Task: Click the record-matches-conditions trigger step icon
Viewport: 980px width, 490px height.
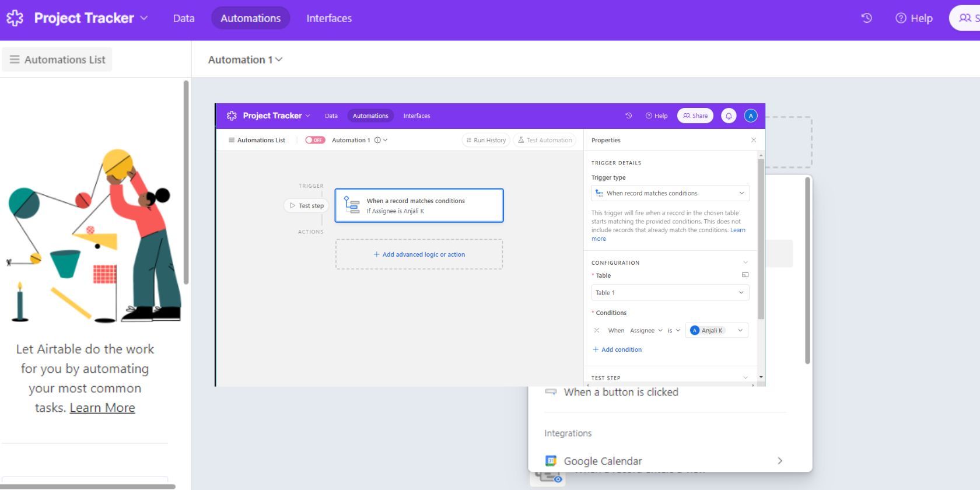Action: pyautogui.click(x=352, y=205)
